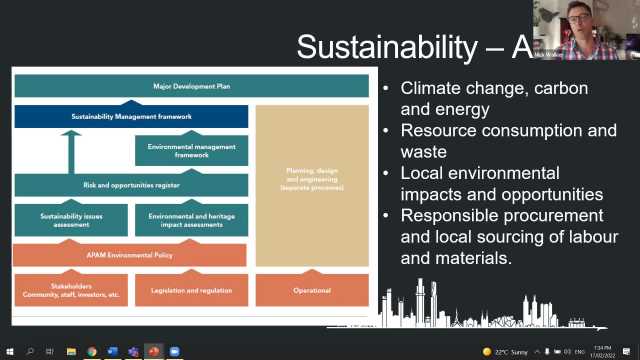Click the Operational box in diagram
The image size is (640, 360).
pos(312,290)
